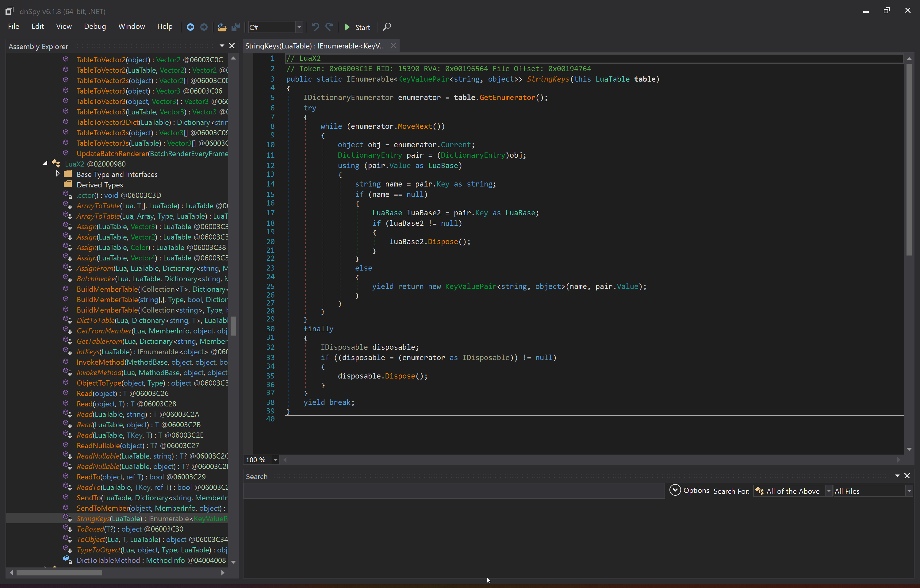
Task: Open the Debug menu
Action: coord(95,26)
